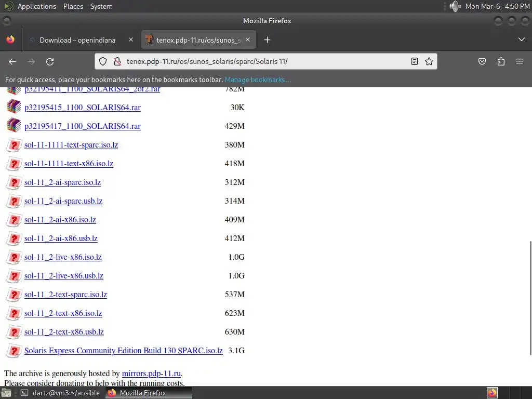The height and width of the screenshot is (399, 532).
Task: Reload the current page
Action: [x=50, y=61]
